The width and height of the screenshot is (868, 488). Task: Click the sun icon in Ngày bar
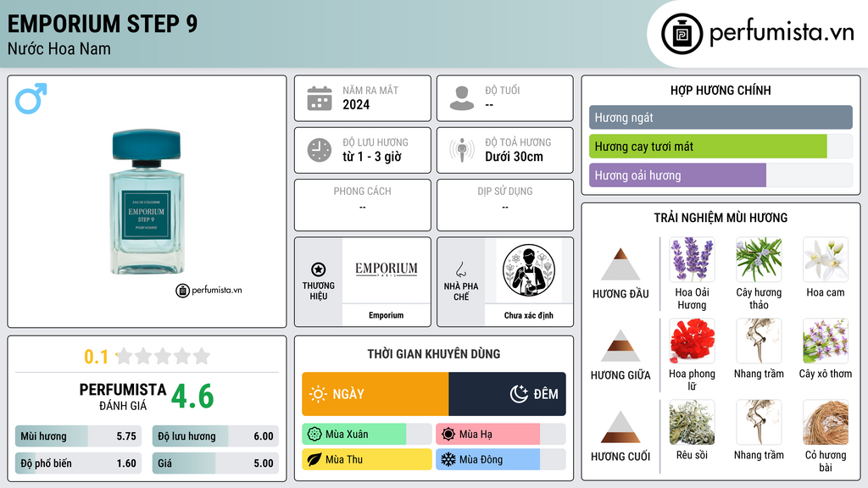coord(318,394)
